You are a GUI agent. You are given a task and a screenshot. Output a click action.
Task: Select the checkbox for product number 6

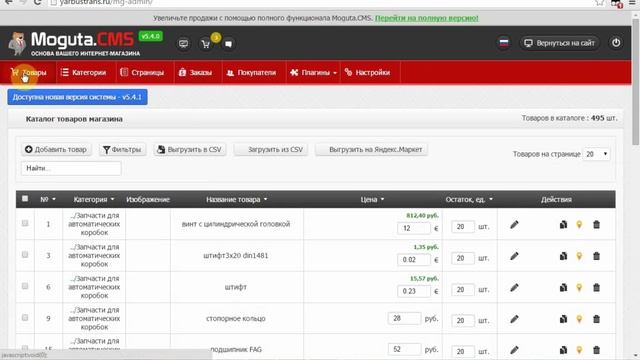click(x=25, y=286)
